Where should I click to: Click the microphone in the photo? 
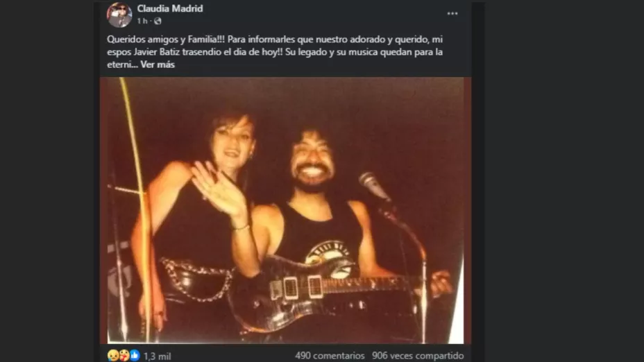pos(373,186)
